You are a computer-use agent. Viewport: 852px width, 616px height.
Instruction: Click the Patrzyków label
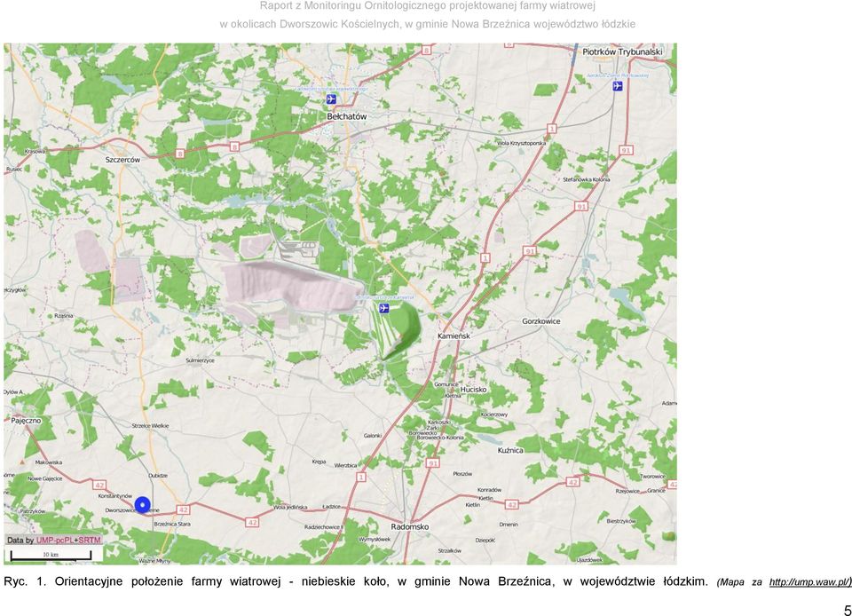pyautogui.click(x=33, y=511)
